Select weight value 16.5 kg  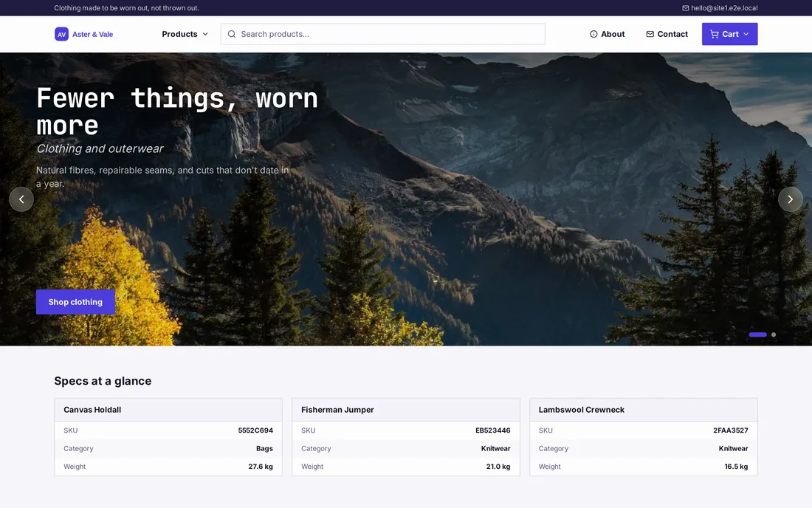(x=736, y=467)
